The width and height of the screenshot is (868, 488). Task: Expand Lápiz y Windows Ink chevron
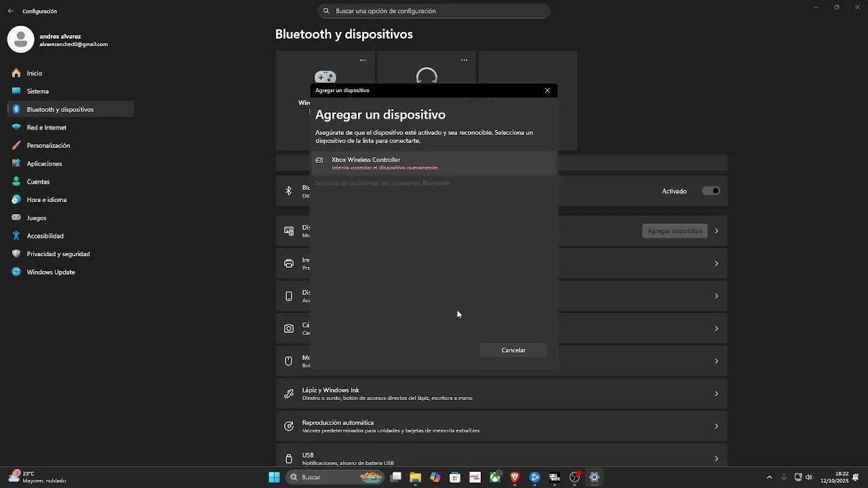tap(716, 394)
